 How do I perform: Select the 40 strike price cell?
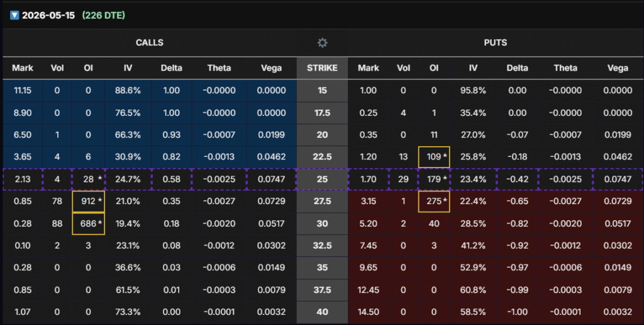(322, 311)
